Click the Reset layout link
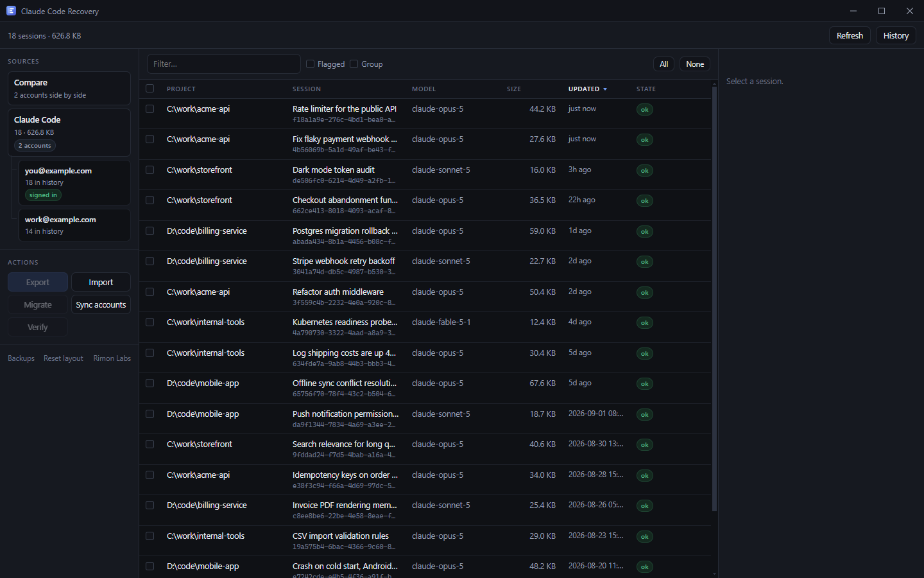 point(64,358)
